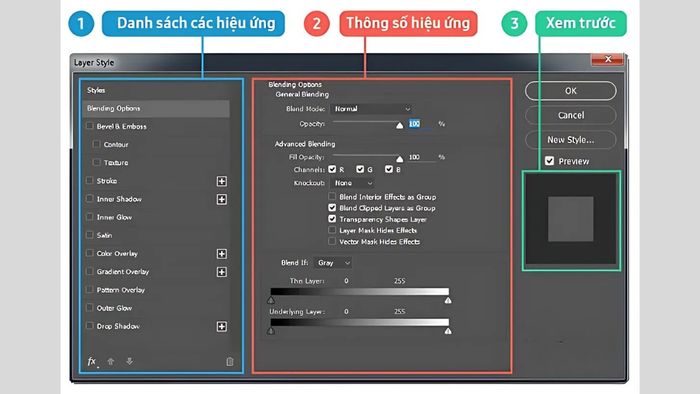Check Blend Interior Effects as Group
The image size is (700, 394).
(x=332, y=196)
